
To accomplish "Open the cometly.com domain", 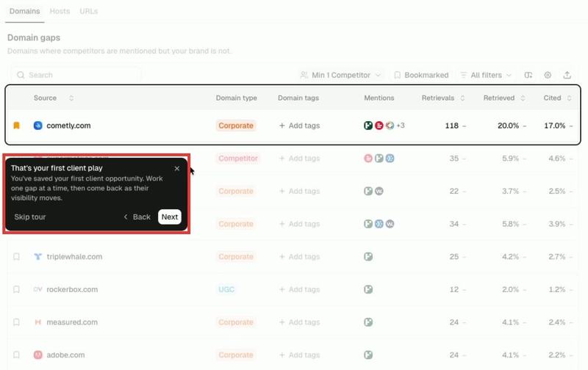I will coord(68,126).
